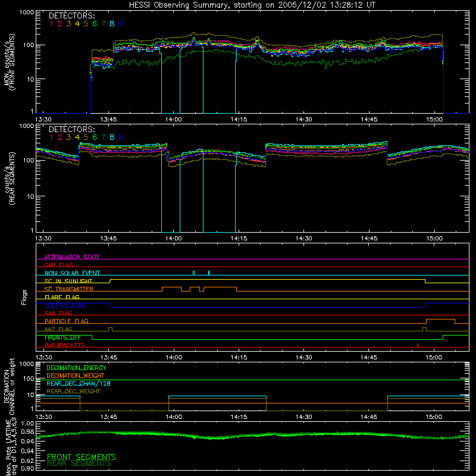Click the Flags y-axis title

point(24,297)
